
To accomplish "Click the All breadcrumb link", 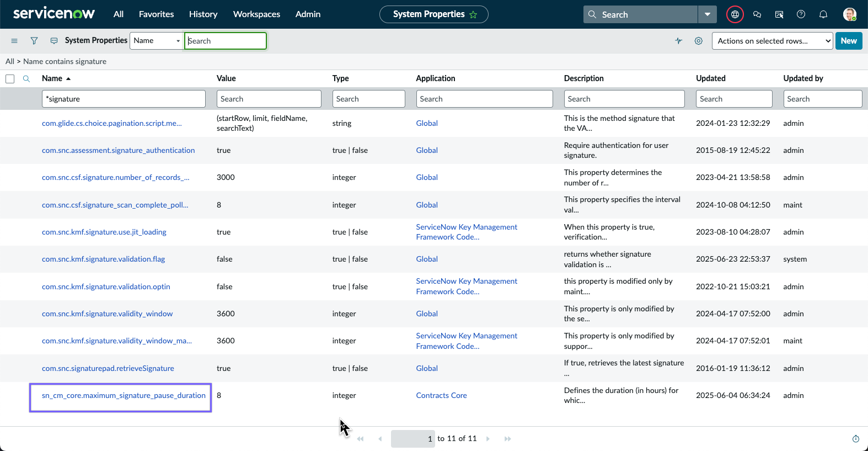I will click(10, 62).
